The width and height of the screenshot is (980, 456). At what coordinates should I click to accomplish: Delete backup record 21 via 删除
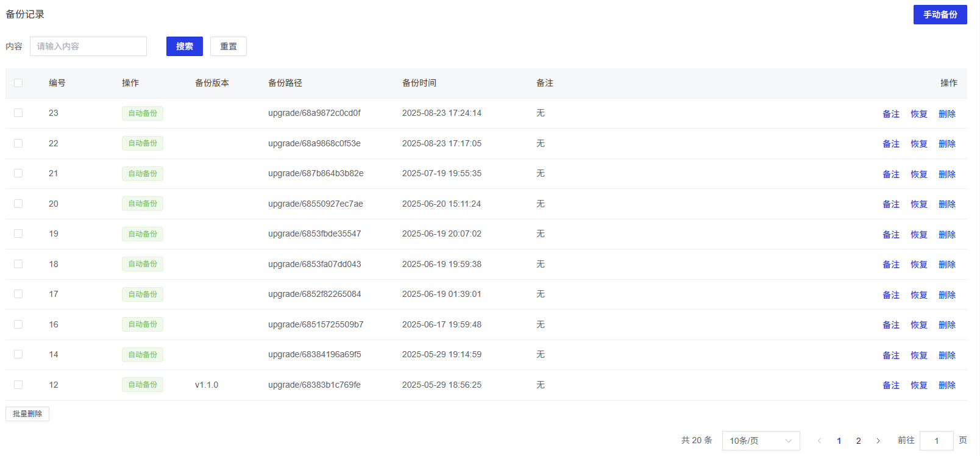946,174
